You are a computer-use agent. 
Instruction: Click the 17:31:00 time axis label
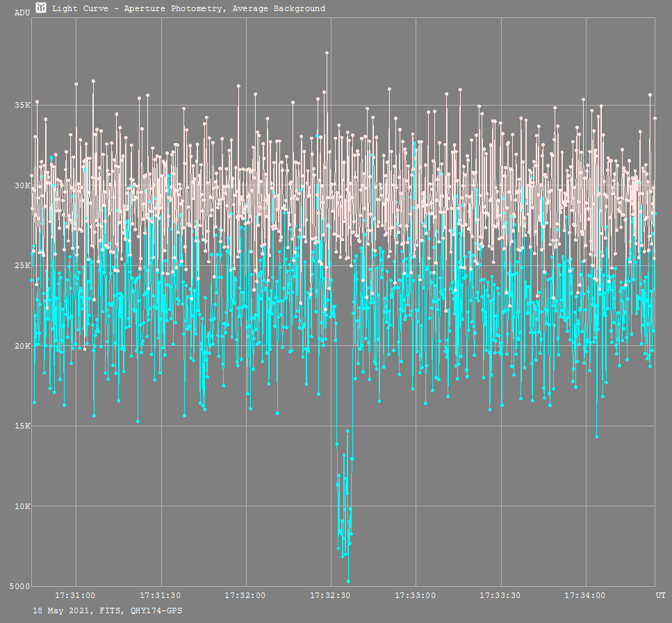(x=75, y=596)
